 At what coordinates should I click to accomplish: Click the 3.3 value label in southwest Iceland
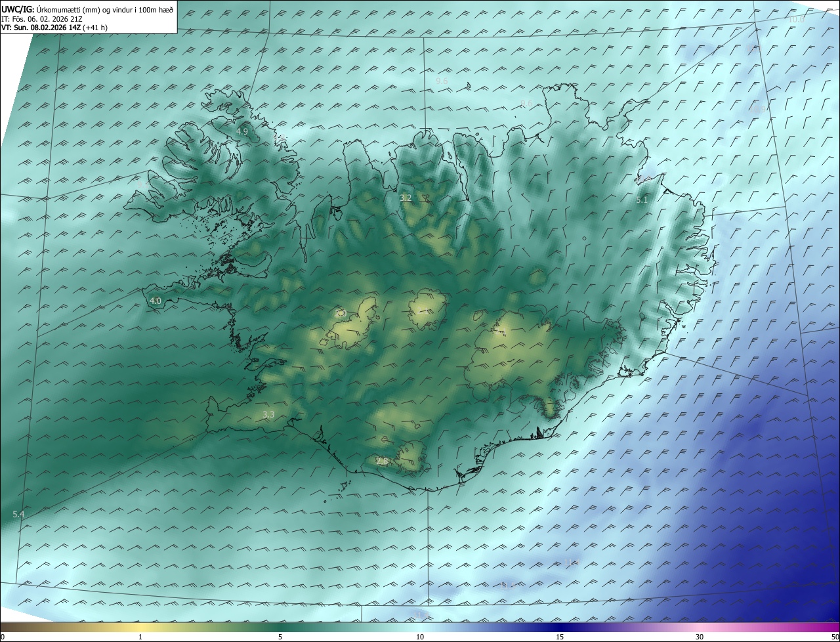[268, 414]
